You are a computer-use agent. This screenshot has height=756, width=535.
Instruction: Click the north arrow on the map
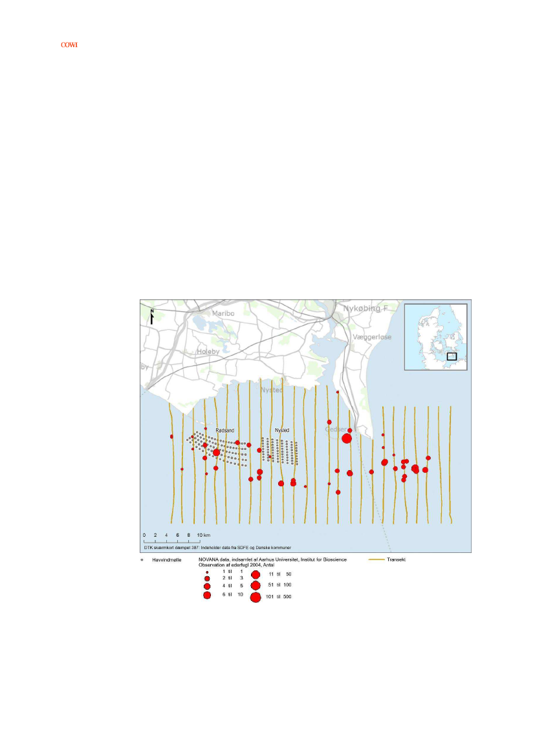point(151,316)
